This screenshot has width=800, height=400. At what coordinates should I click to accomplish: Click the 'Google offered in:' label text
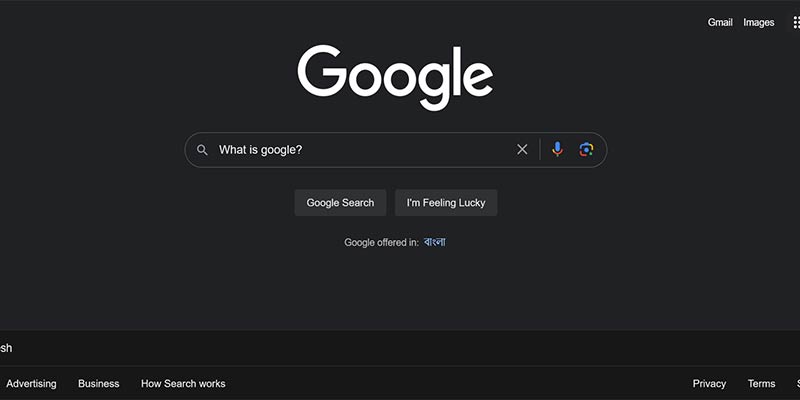click(x=382, y=242)
